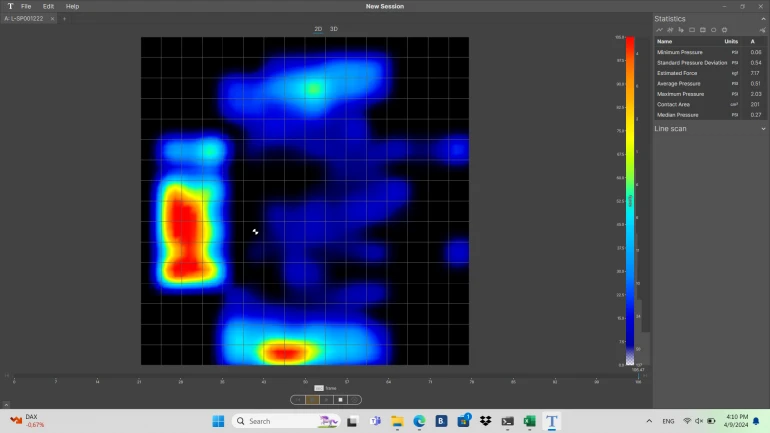The height and width of the screenshot is (433, 770).
Task: Open Excel from the taskbar
Action: click(x=529, y=421)
